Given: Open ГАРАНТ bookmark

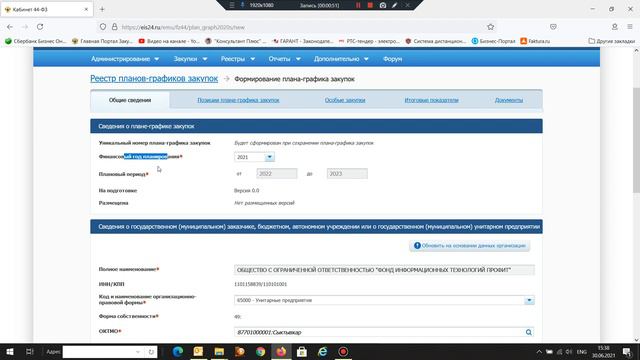Looking at the screenshot, I should click(303, 41).
